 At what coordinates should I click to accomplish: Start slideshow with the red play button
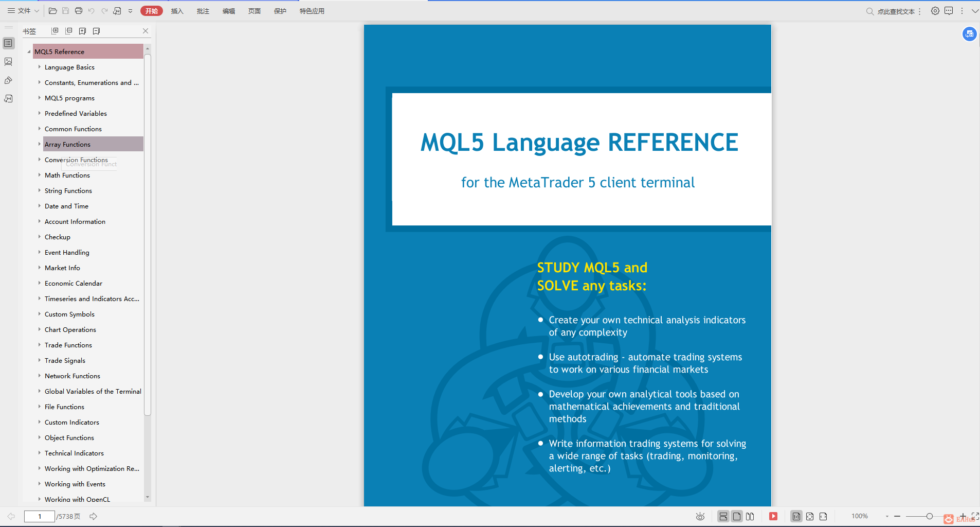tap(773, 516)
